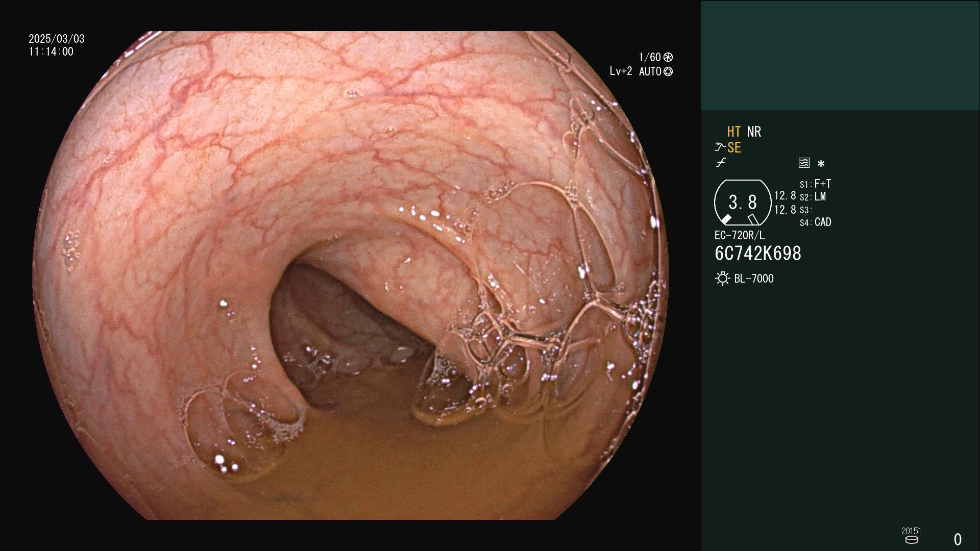Click the upper 12.8 value next to S2

pos(785,195)
